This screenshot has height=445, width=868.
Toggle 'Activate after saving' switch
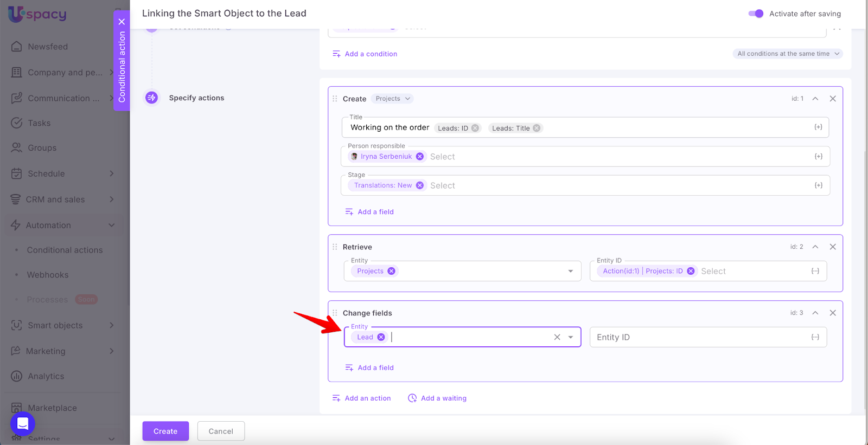tap(756, 14)
